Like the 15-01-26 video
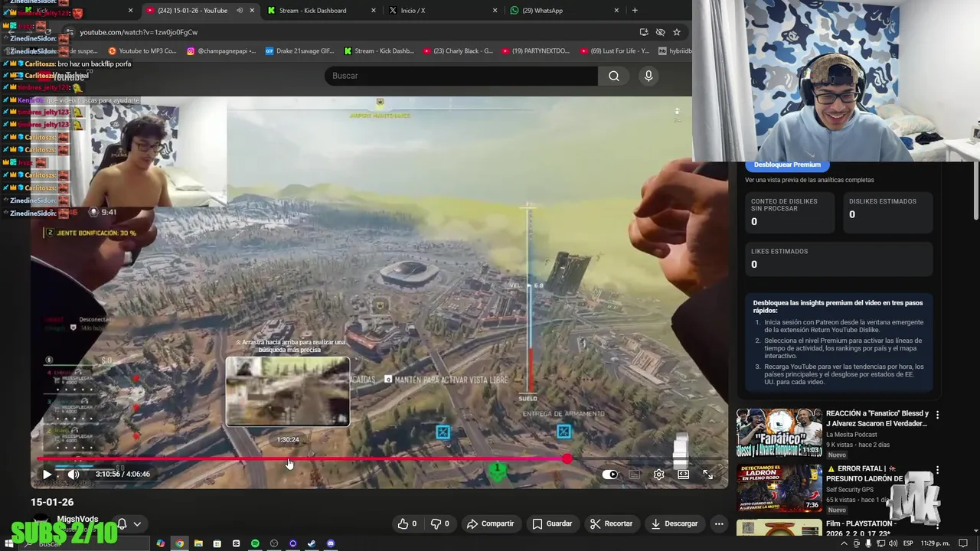This screenshot has height=551, width=980. pyautogui.click(x=407, y=523)
